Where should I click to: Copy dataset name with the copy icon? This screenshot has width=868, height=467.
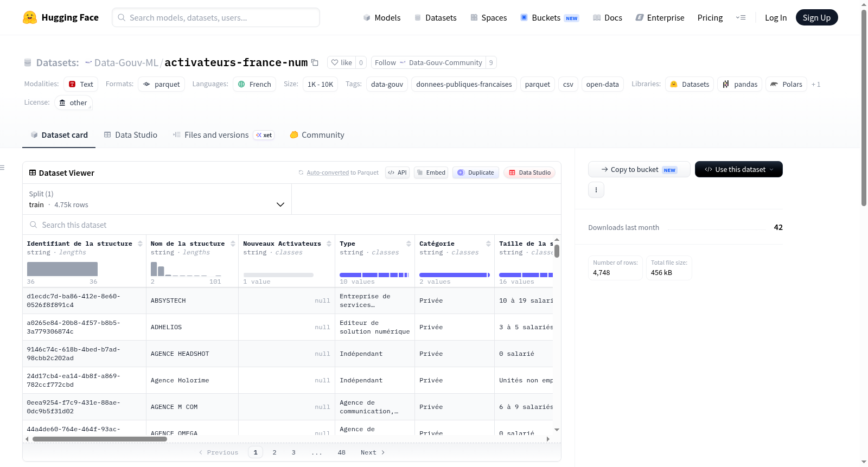pos(315,62)
